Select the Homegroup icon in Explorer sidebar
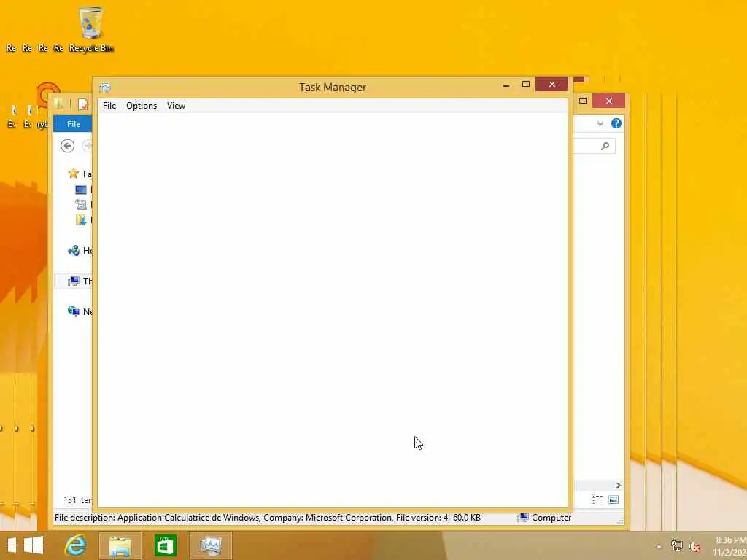 click(73, 251)
